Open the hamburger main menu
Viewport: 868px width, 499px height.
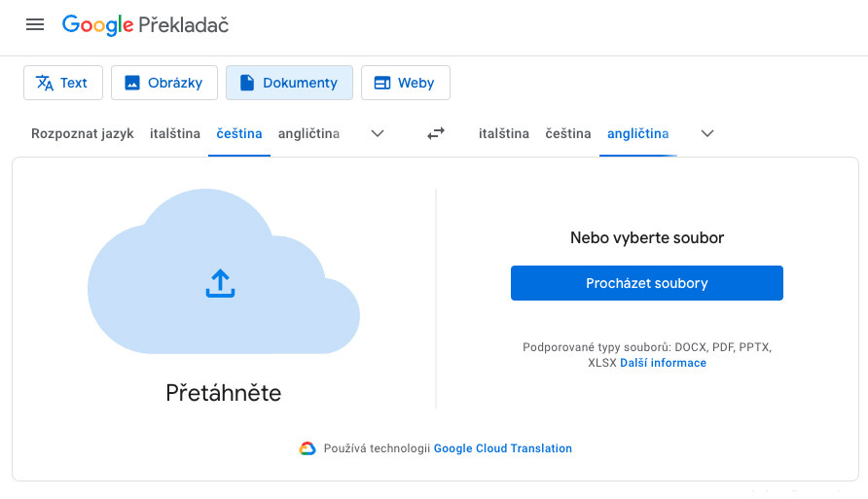click(x=35, y=24)
